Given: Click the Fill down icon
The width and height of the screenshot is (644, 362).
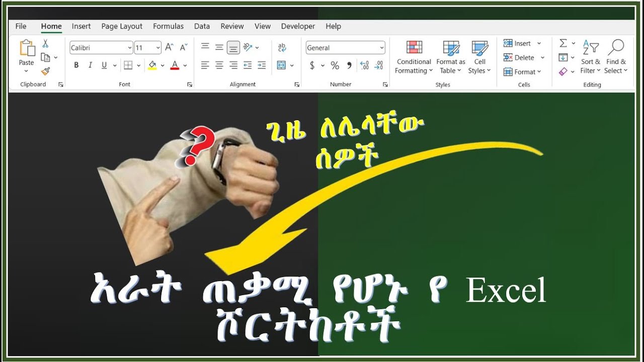Looking at the screenshot, I should tap(563, 57).
